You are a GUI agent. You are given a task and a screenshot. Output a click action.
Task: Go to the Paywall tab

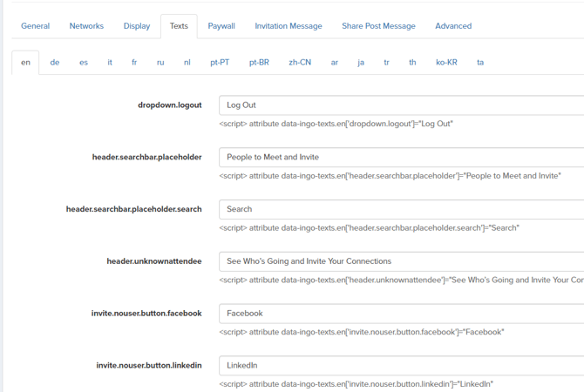221,26
